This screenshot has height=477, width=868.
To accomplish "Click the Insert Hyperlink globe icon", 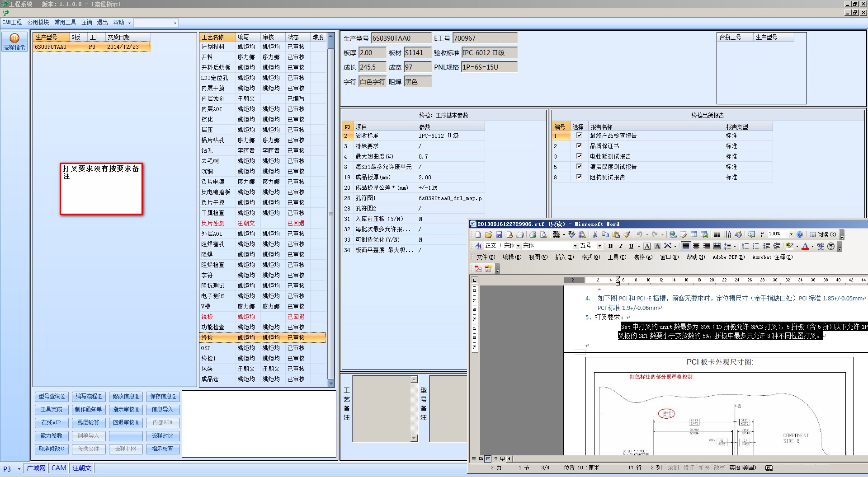I will (x=673, y=234).
